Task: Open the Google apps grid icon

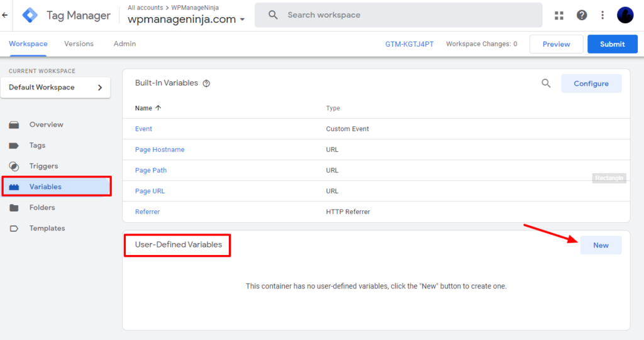Action: click(x=559, y=15)
